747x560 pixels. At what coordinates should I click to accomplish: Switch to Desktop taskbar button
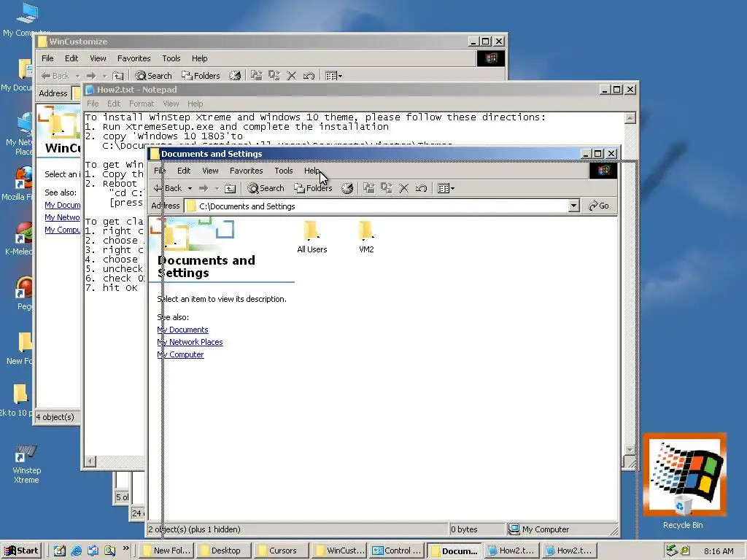pos(225,551)
